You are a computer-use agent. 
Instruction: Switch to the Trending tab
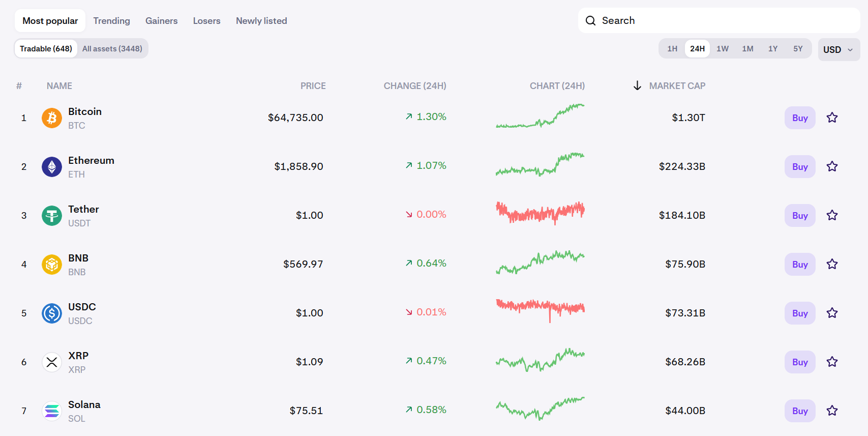(x=111, y=21)
